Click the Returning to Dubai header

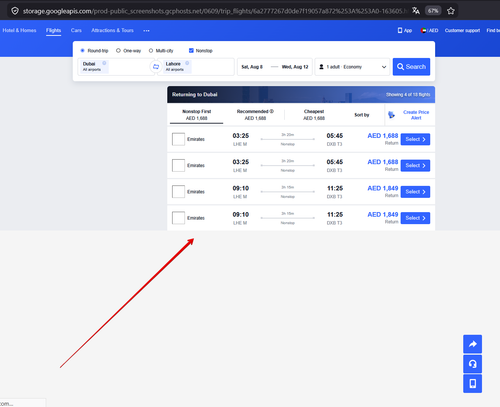[x=195, y=94]
